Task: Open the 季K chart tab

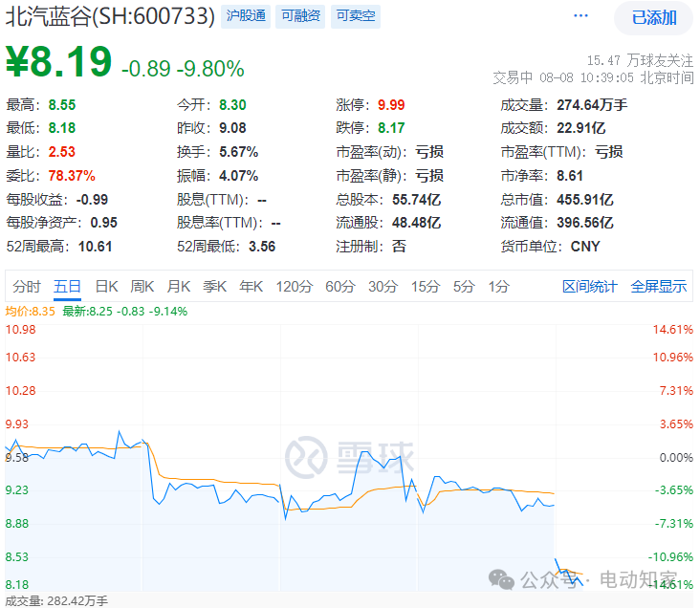Action: (x=215, y=287)
